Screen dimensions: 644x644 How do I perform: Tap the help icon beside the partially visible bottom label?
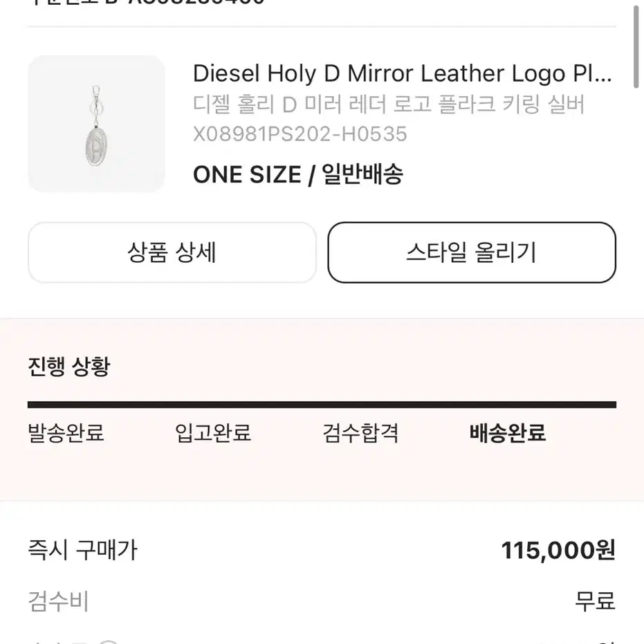click(x=109, y=641)
